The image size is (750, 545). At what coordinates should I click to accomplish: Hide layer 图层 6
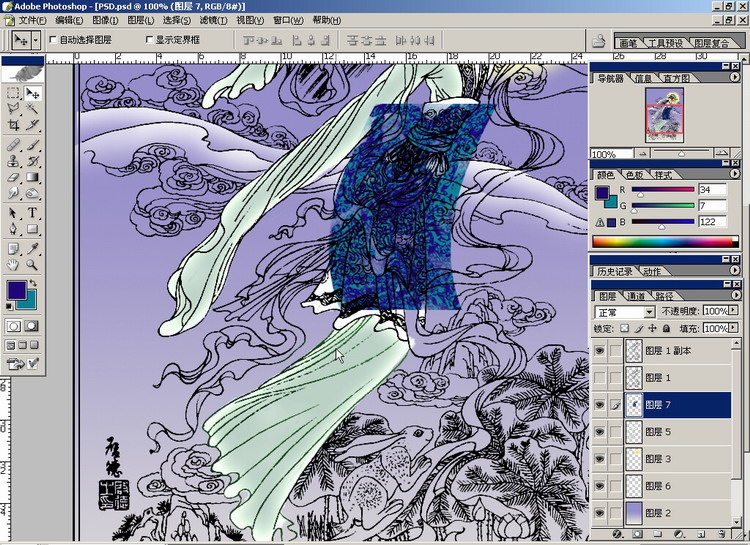pyautogui.click(x=599, y=486)
